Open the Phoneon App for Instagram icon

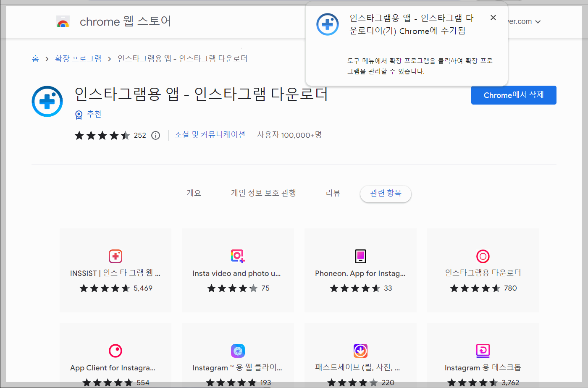coord(360,256)
